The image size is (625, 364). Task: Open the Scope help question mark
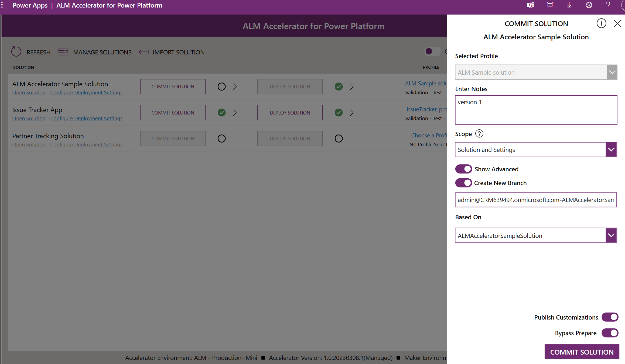pos(479,133)
